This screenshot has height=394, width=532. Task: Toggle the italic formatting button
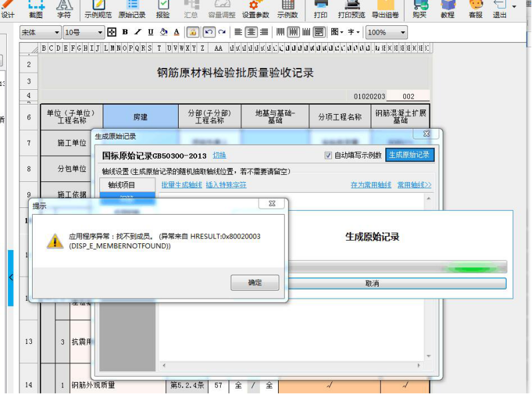[138, 32]
